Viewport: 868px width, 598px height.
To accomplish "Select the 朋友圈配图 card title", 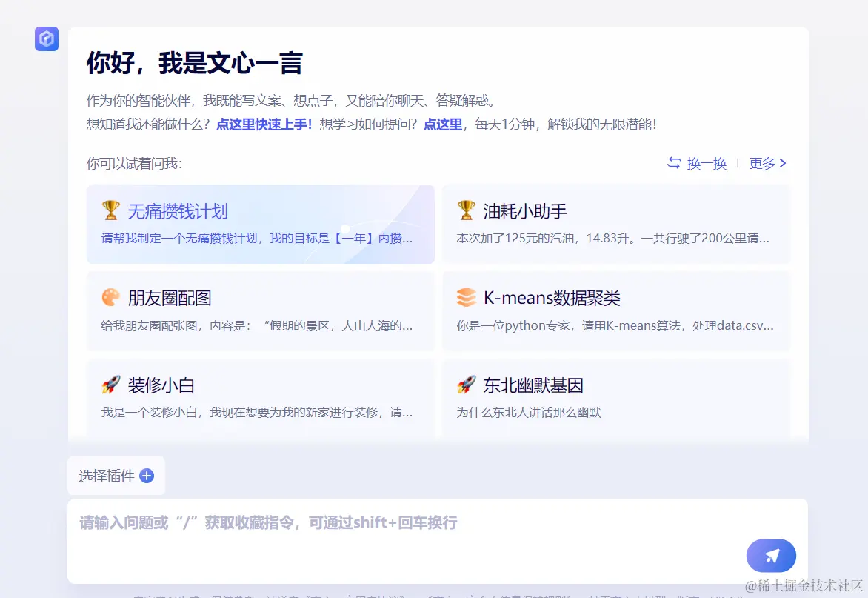I will tap(170, 298).
